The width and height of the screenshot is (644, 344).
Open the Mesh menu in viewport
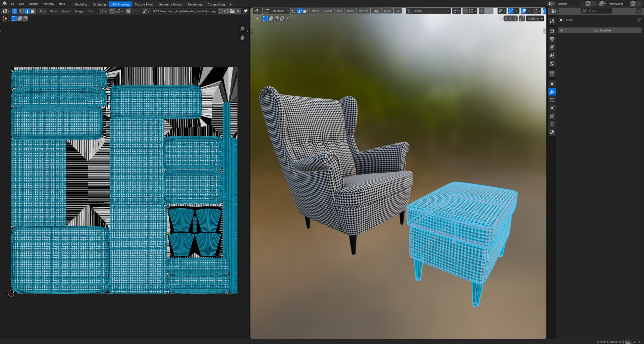[351, 11]
